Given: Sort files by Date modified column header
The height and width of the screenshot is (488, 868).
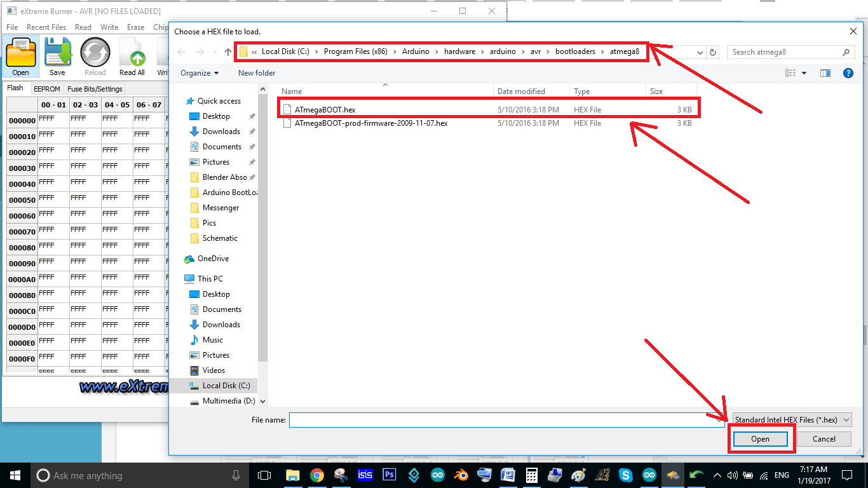Looking at the screenshot, I should pos(531,91).
